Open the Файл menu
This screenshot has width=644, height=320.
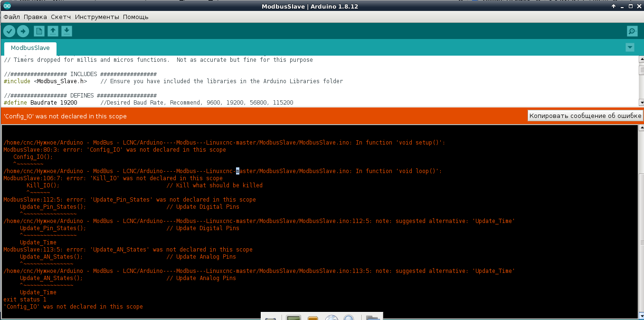[11, 17]
